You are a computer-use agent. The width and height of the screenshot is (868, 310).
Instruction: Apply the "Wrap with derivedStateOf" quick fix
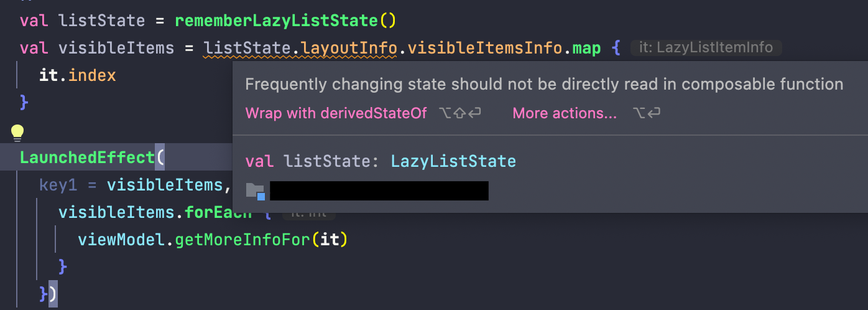coord(336,113)
